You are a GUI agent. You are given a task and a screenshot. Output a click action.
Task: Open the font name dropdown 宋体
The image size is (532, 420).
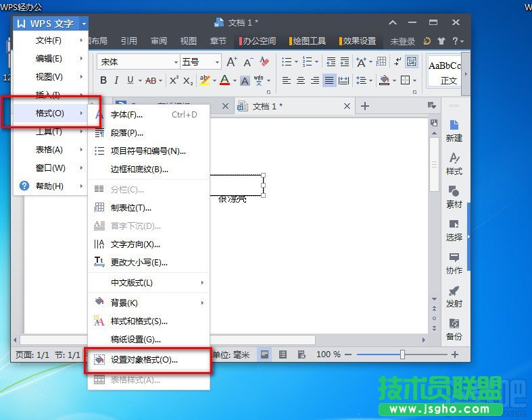176,62
